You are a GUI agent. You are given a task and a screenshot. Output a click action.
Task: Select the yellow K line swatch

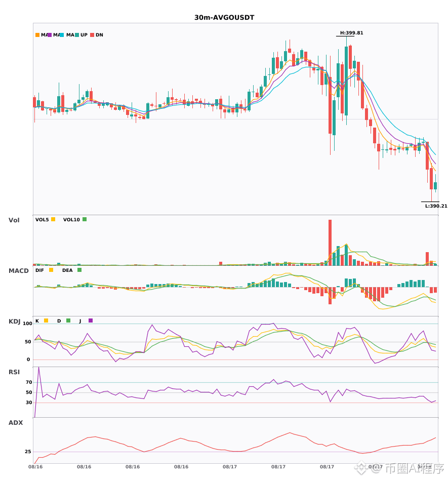(46, 320)
